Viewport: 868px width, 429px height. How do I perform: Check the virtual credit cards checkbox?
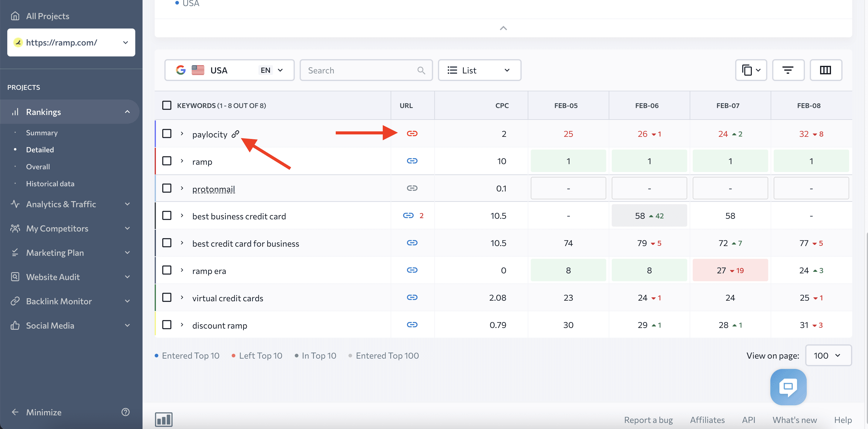click(167, 298)
